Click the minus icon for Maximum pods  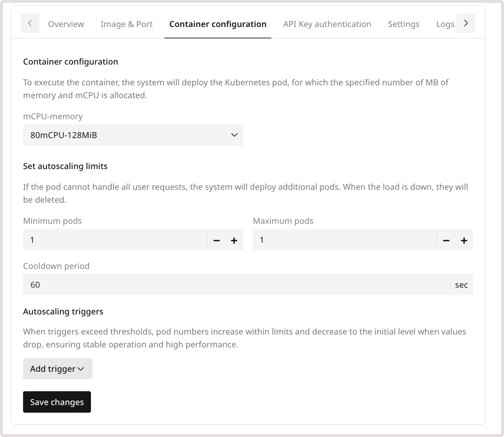446,240
